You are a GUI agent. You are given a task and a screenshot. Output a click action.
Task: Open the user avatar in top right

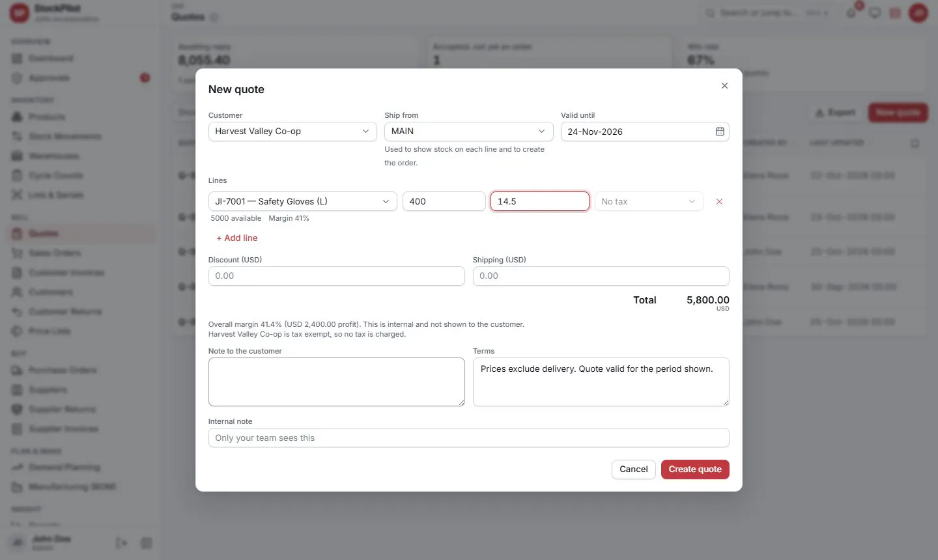pos(918,13)
